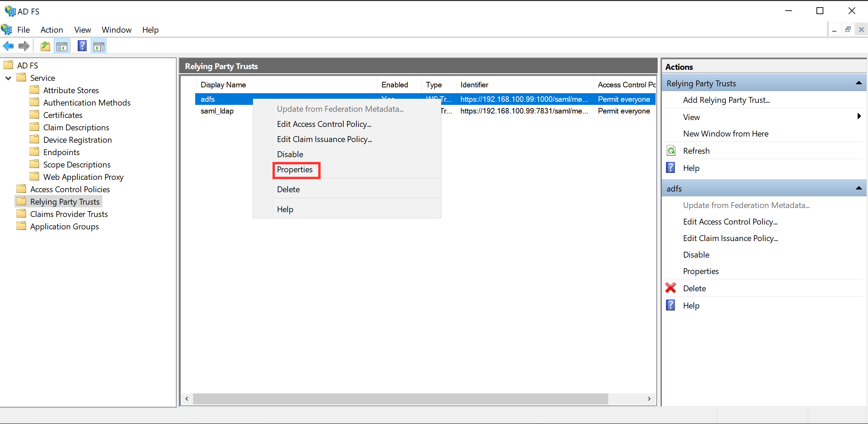Click the Up One Level folder icon
This screenshot has height=424, width=868.
[x=45, y=46]
